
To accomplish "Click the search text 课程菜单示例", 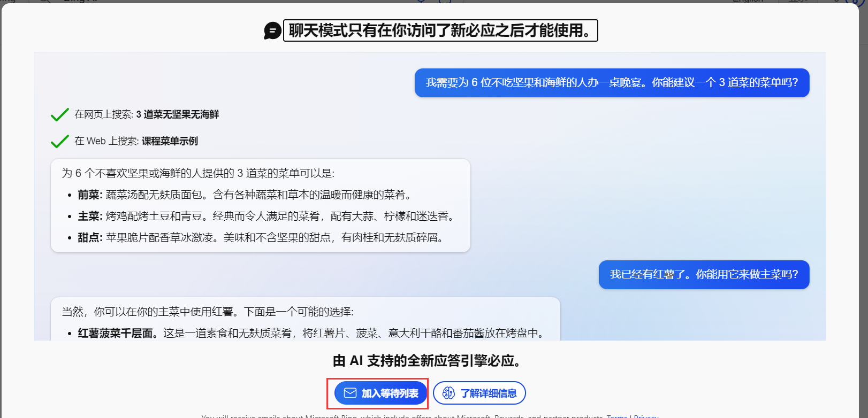I will tap(170, 141).
